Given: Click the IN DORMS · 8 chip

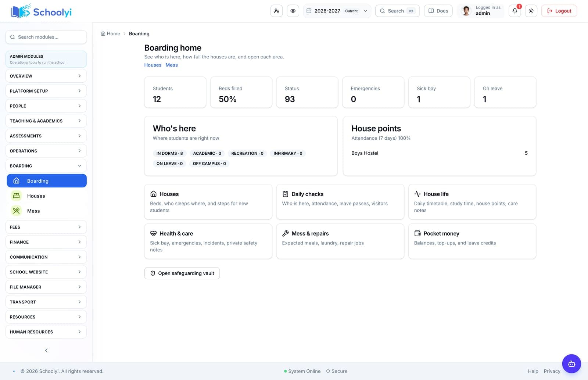Looking at the screenshot, I should [x=169, y=153].
